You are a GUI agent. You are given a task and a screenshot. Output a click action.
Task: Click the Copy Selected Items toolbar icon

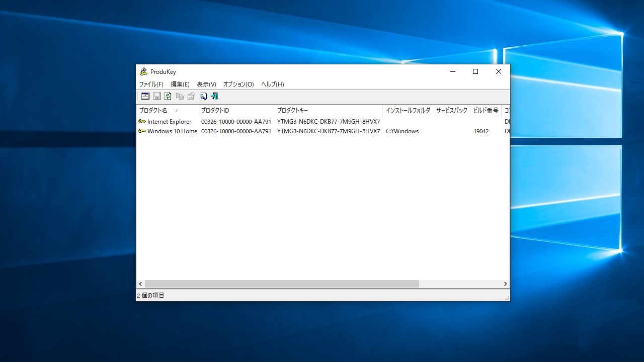tap(180, 96)
